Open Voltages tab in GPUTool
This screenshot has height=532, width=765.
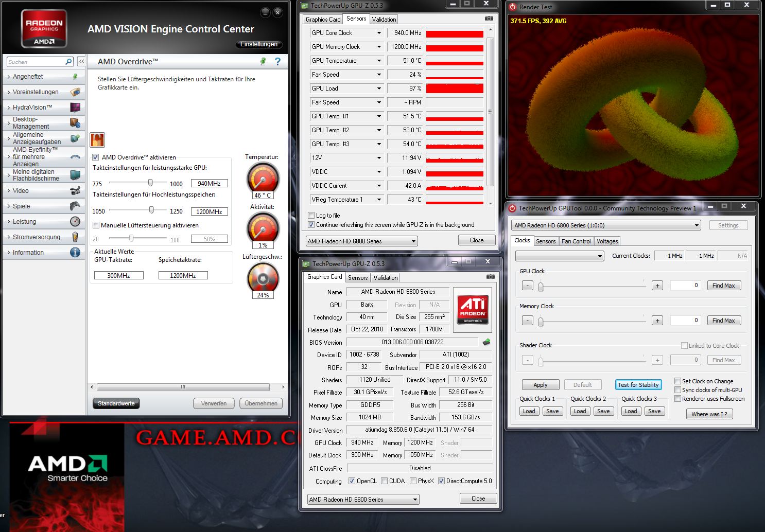pyautogui.click(x=607, y=241)
